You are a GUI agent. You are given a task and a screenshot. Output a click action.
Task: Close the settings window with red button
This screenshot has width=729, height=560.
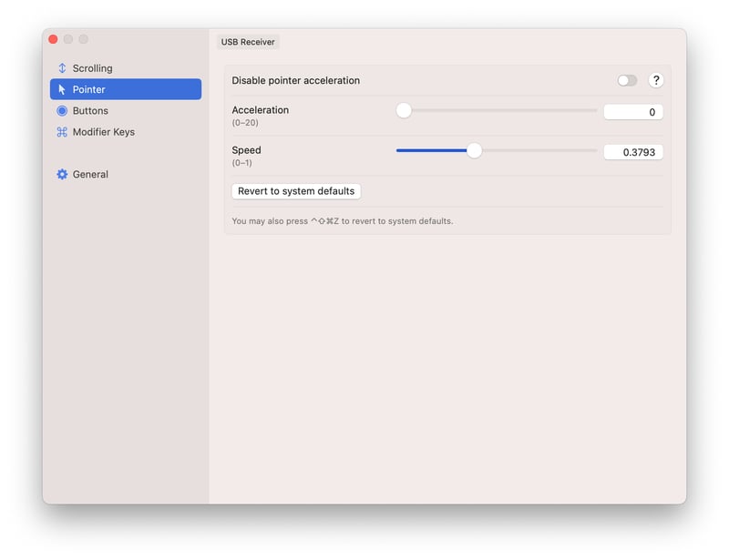[x=53, y=39]
